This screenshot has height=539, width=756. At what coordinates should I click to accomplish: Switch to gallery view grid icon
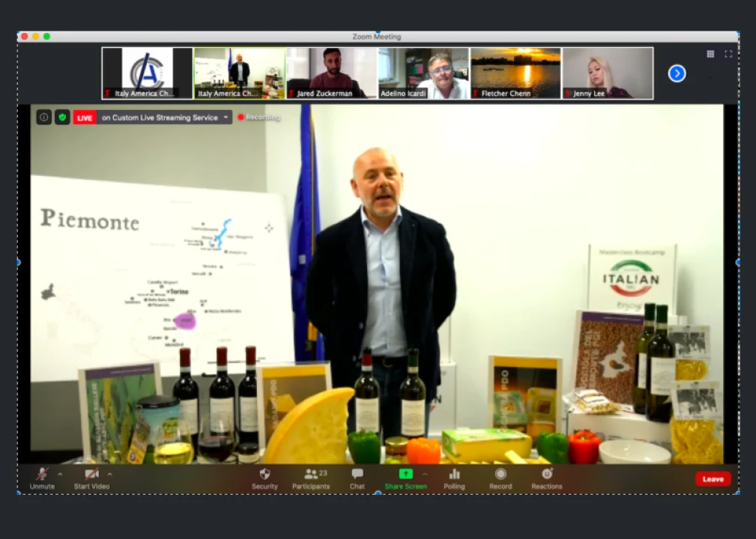(710, 54)
